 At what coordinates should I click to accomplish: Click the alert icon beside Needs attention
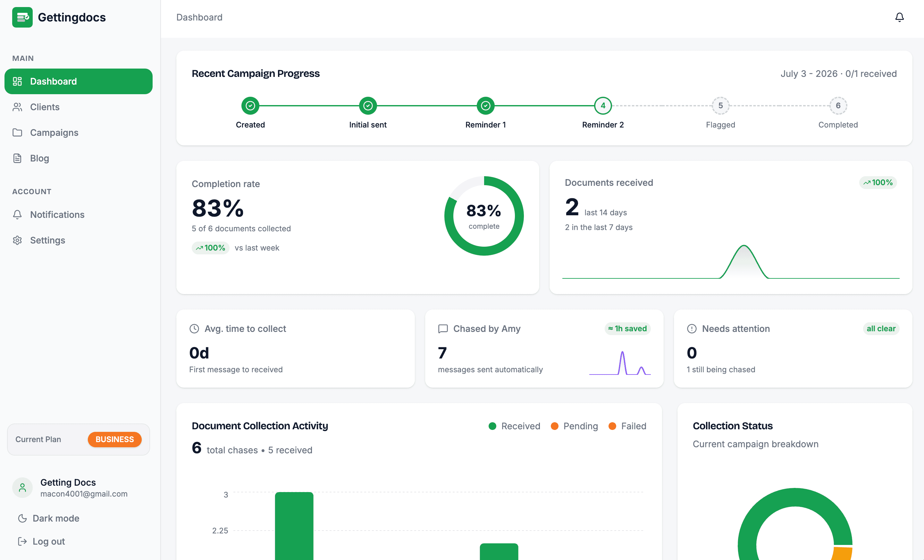pyautogui.click(x=692, y=329)
